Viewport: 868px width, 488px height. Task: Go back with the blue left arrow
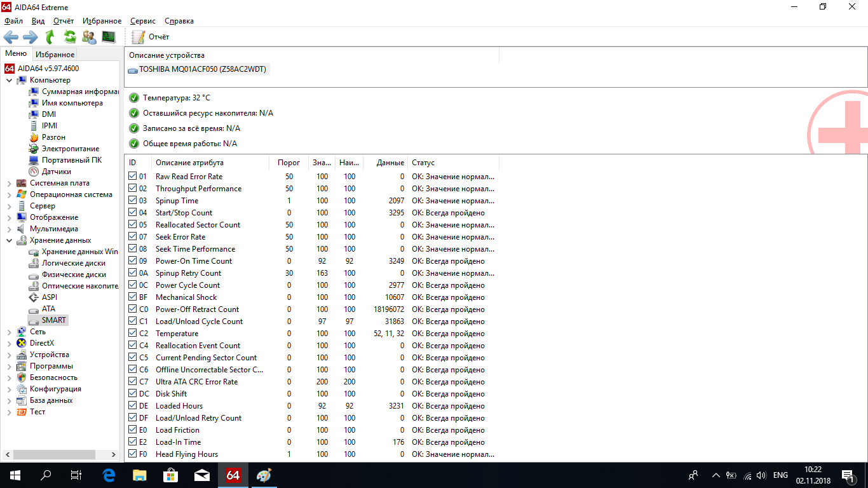(11, 37)
